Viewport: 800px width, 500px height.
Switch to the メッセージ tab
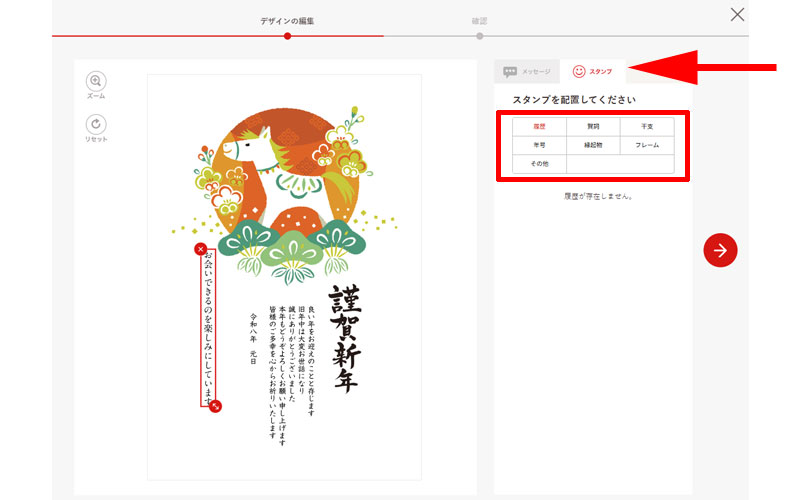(x=526, y=72)
